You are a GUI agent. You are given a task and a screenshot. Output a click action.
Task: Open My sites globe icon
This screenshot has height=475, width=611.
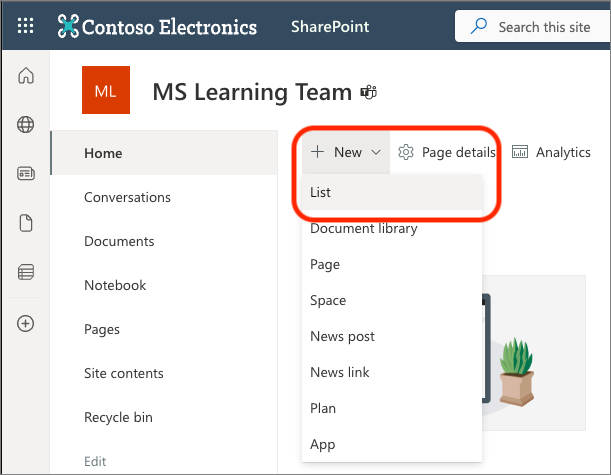[26, 125]
